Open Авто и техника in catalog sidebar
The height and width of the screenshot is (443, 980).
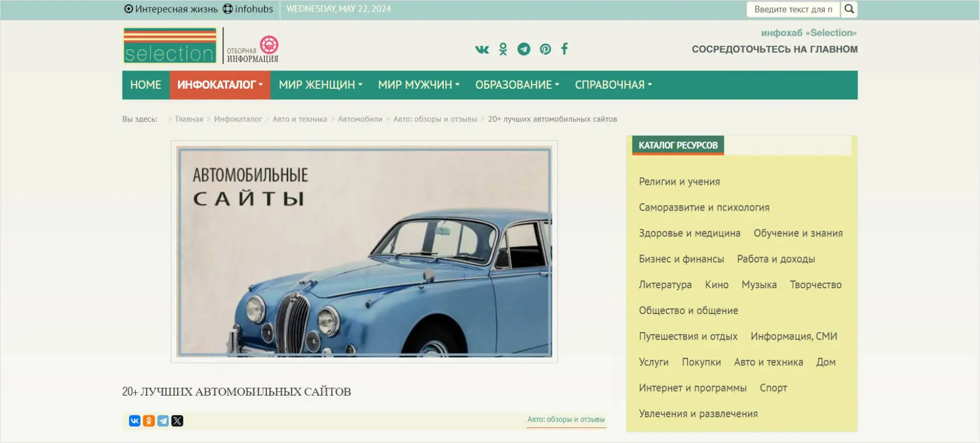pyautogui.click(x=769, y=362)
